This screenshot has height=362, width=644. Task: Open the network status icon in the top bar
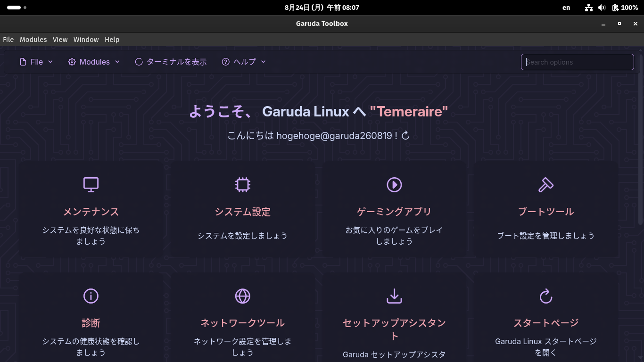click(x=589, y=8)
